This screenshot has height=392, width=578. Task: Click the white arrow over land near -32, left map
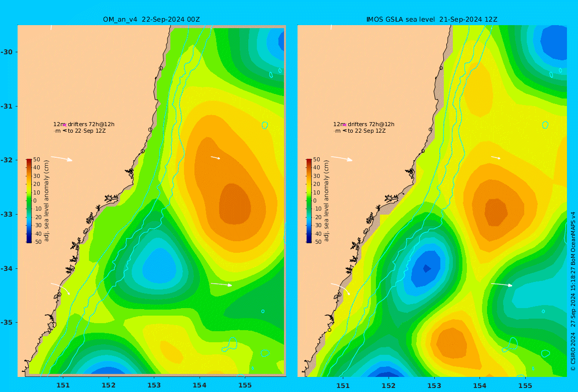click(x=61, y=159)
